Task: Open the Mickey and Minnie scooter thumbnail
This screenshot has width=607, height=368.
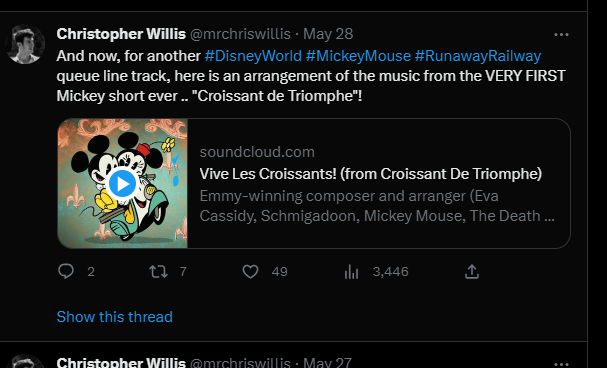Action: click(x=122, y=183)
